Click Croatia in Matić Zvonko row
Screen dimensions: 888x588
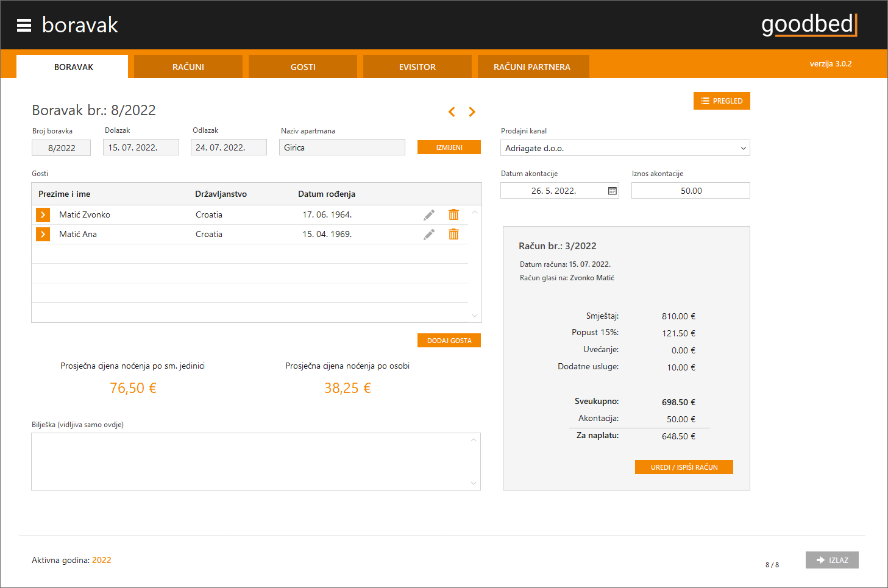tap(209, 214)
